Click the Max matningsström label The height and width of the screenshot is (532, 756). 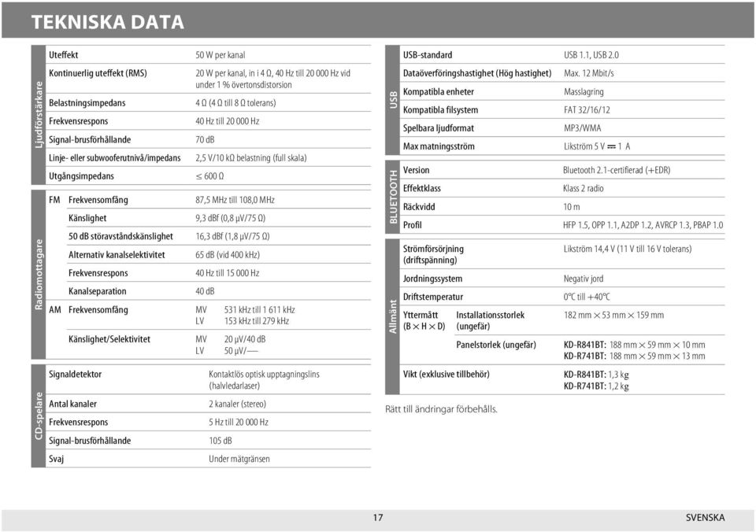click(439, 146)
